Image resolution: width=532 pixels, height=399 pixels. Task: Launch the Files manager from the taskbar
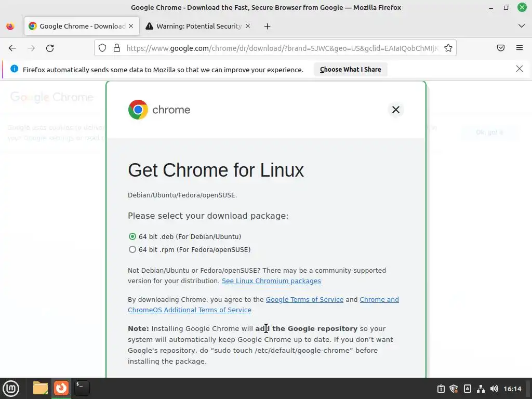(41, 389)
